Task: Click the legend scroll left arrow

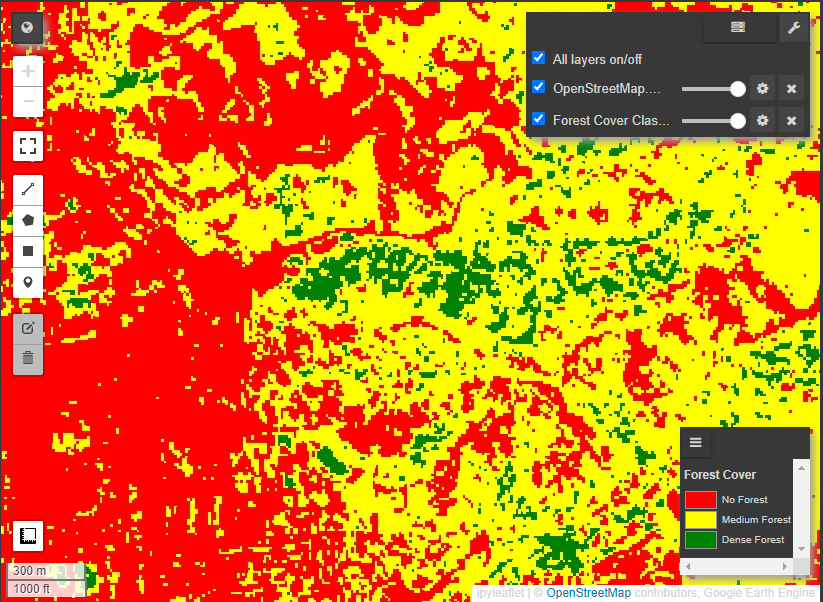Action: point(688,566)
